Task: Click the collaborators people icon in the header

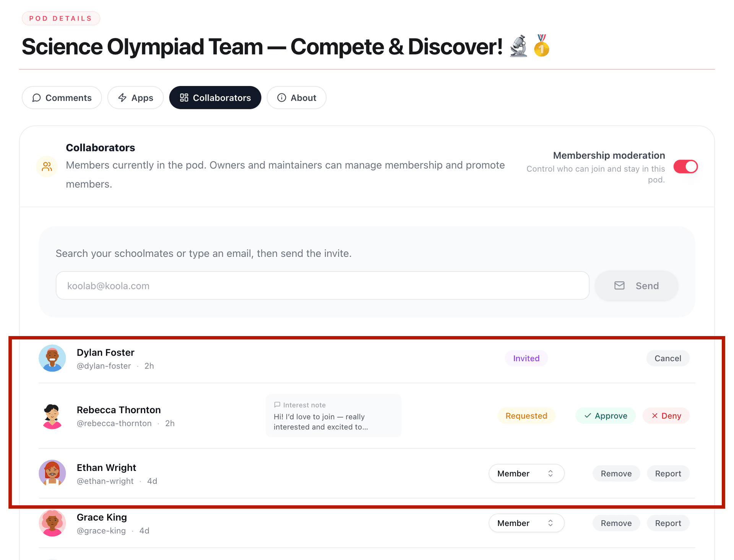Action: click(47, 167)
